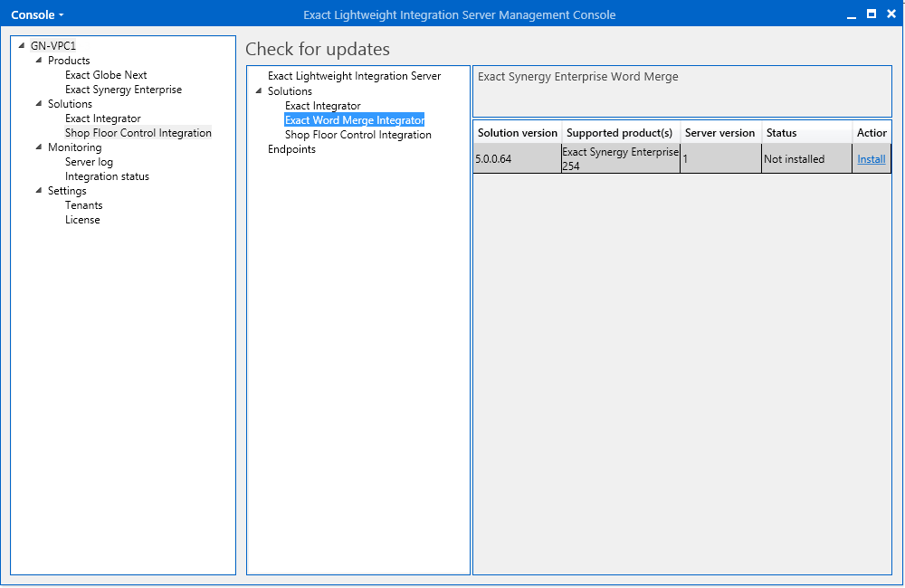The width and height of the screenshot is (905, 588).
Task: Select Products in left tree
Action: pyautogui.click(x=69, y=60)
